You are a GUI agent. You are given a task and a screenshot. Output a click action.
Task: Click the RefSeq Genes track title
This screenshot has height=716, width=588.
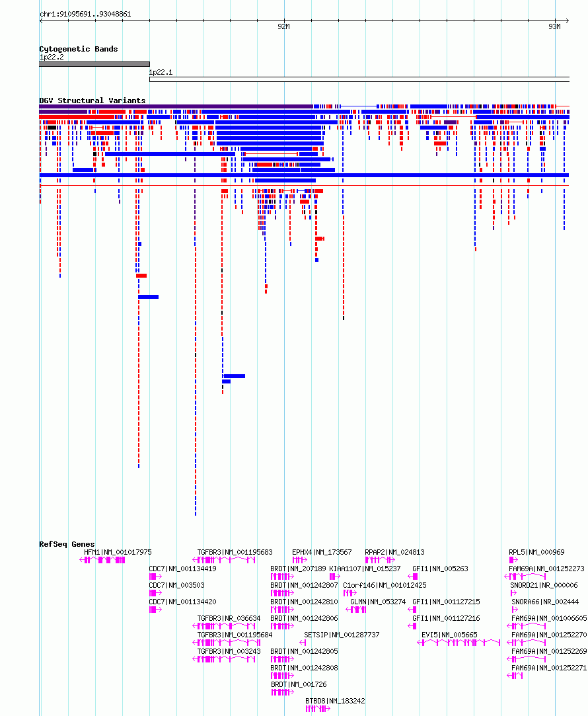67,544
